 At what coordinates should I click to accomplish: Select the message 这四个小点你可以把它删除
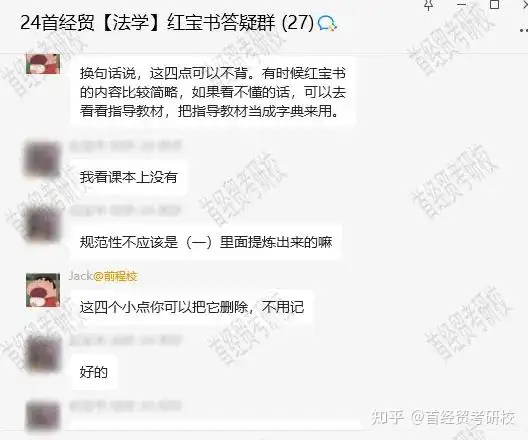192,307
